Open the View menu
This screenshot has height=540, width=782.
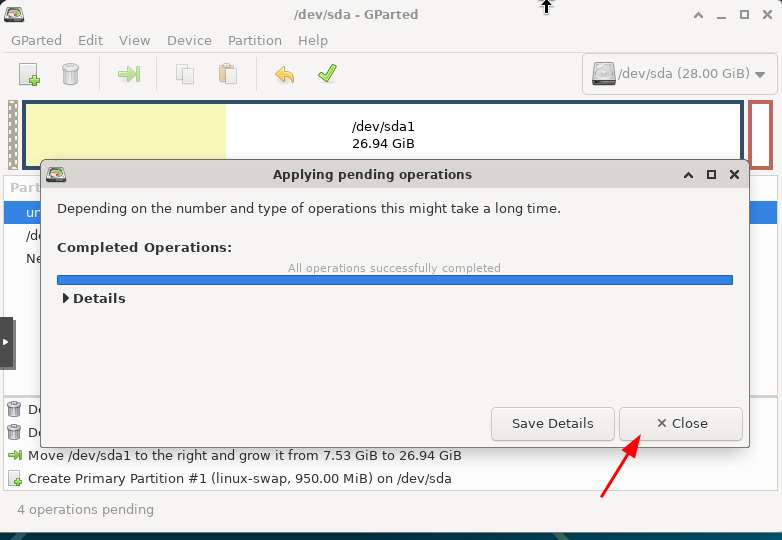pos(134,40)
